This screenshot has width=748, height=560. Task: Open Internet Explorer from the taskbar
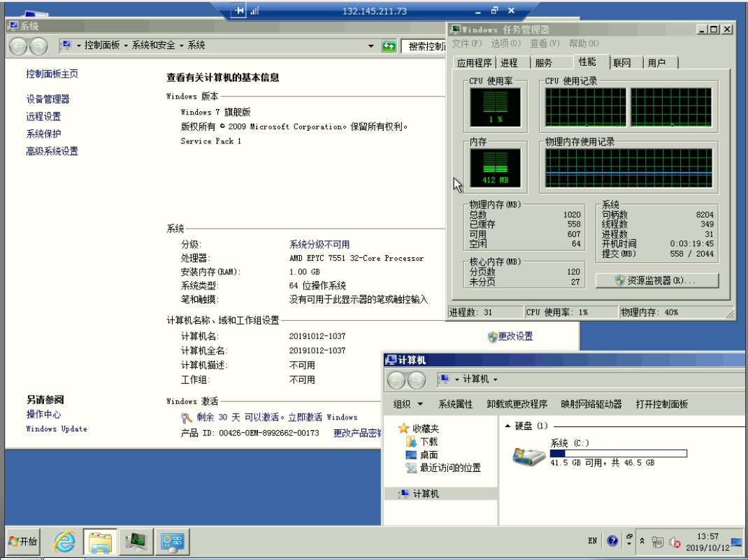pyautogui.click(x=64, y=541)
